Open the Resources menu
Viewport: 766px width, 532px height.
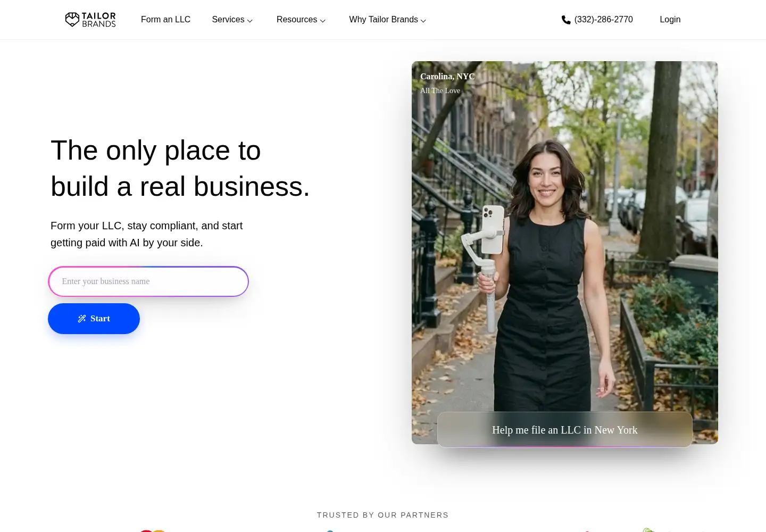point(301,20)
